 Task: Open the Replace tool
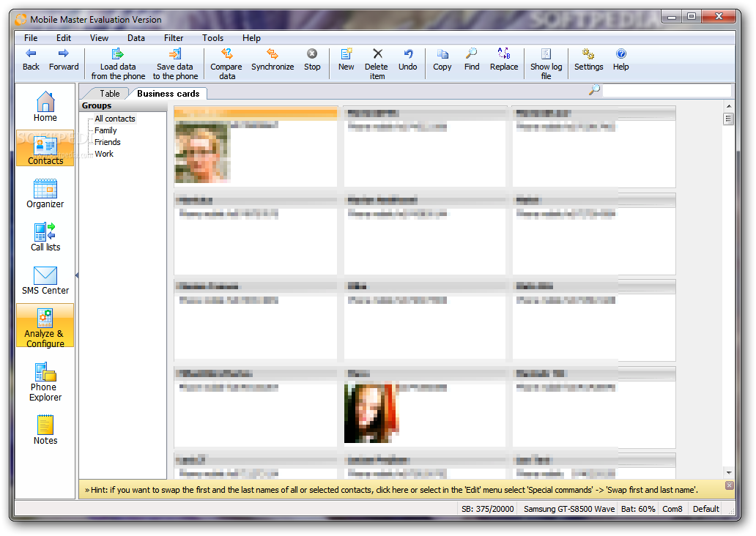click(504, 60)
